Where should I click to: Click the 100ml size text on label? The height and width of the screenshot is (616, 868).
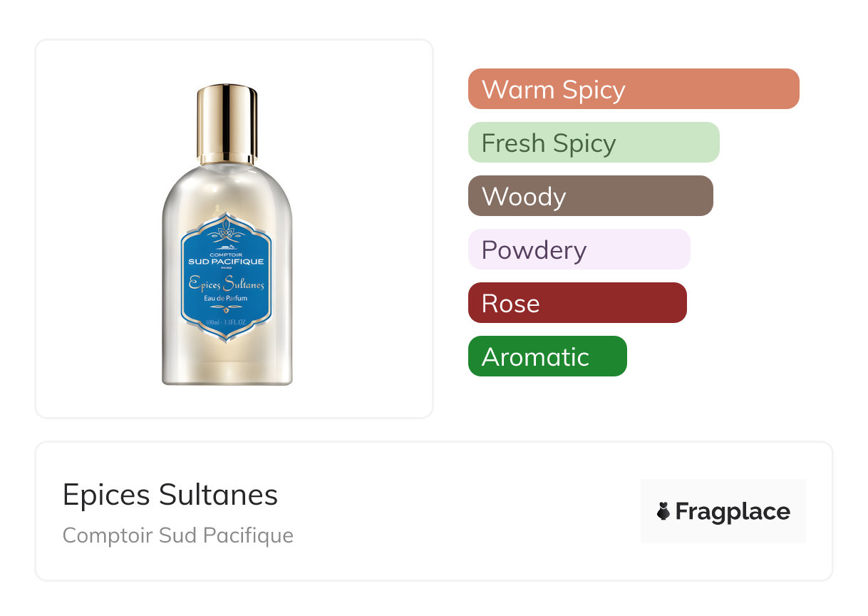[226, 323]
